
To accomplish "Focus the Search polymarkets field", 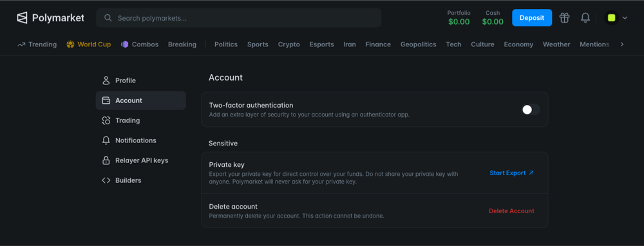I will [239, 18].
